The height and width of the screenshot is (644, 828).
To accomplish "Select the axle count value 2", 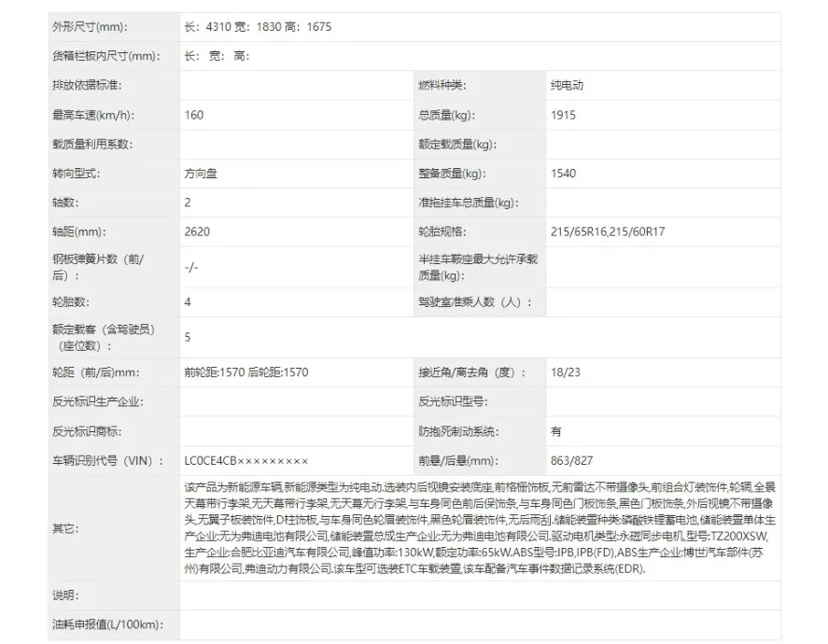I will point(188,203).
